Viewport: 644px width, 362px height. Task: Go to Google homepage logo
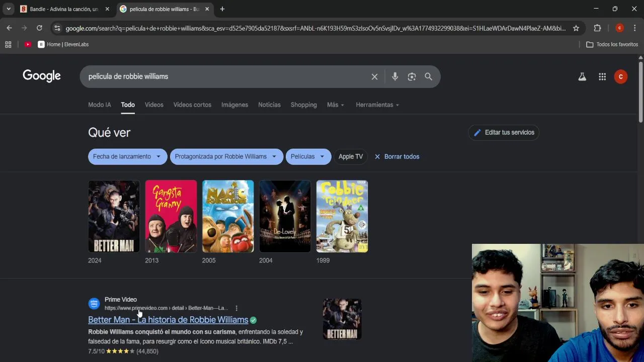pyautogui.click(x=42, y=76)
